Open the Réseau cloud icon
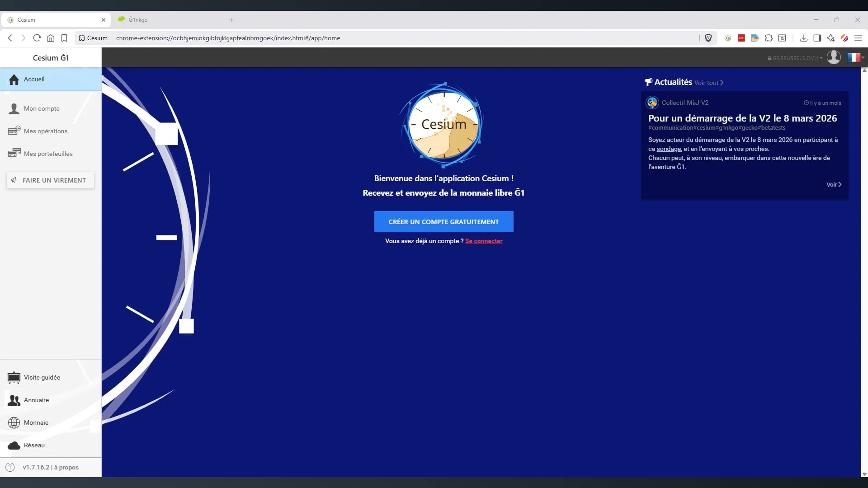Viewport: 868px width, 488px height. coord(14,445)
